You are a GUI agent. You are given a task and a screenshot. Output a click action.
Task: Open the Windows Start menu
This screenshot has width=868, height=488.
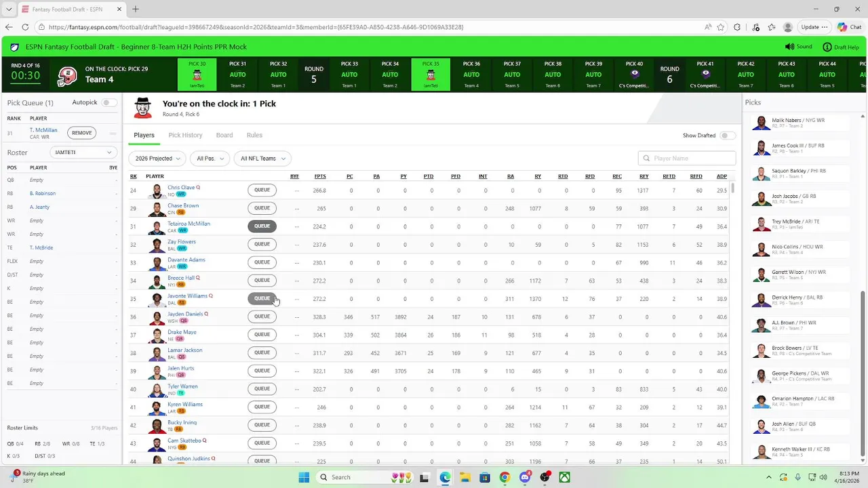304,477
